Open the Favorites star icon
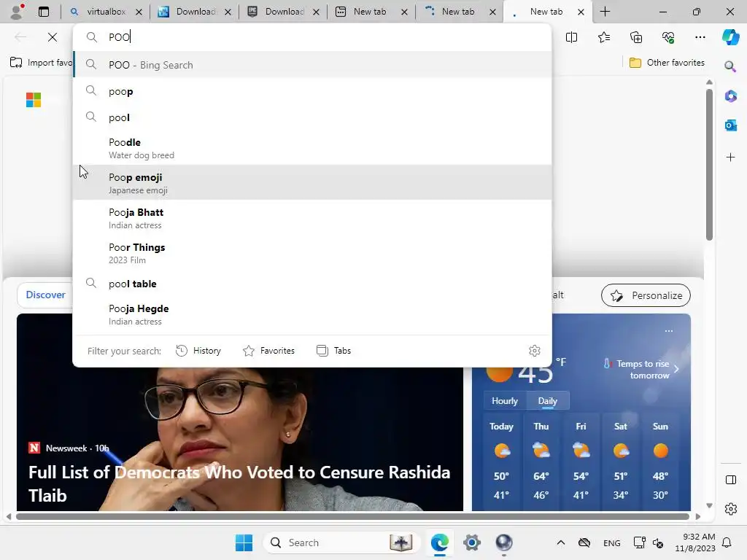Viewport: 747px width, 560px height. click(x=603, y=37)
